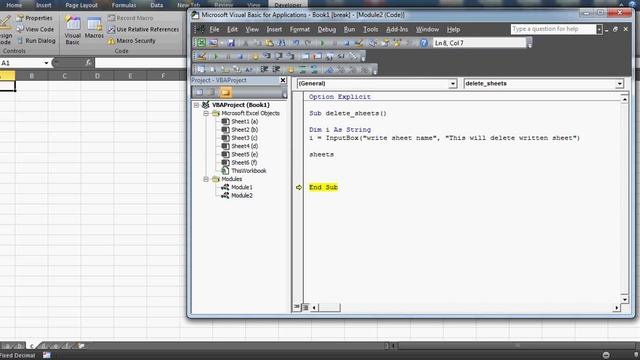Open the Excel Name Box dropdown arrow
Viewport: 640px width, 360px height.
[46, 63]
